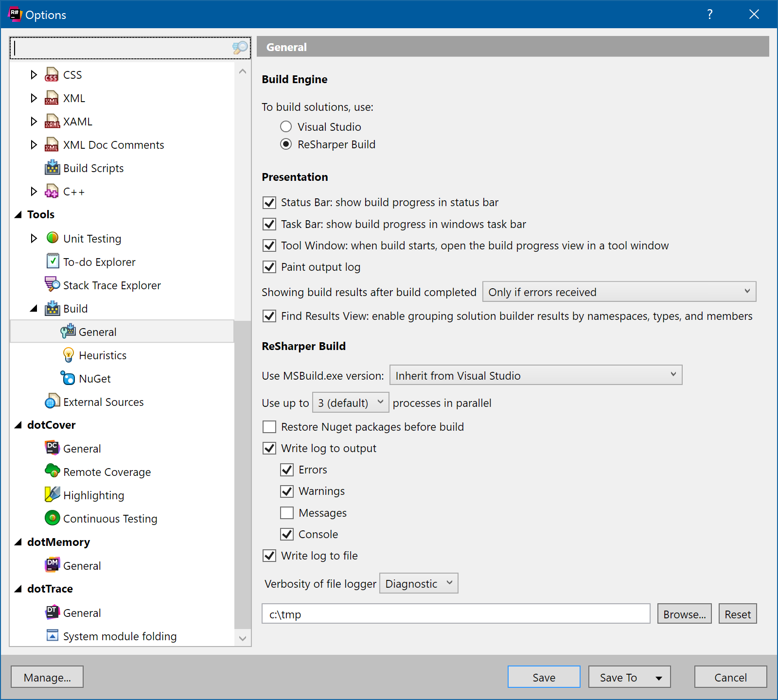Toggle Status Bar build progress checkbox

click(269, 202)
